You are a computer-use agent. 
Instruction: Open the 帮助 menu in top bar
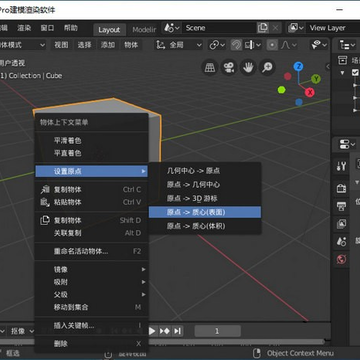click(70, 28)
